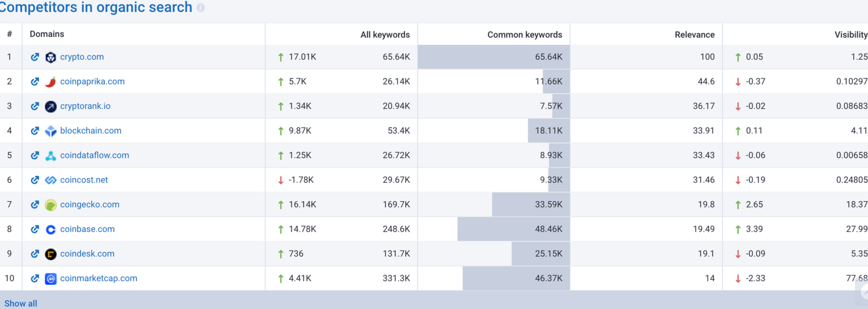Click the info icon next to the heading

click(200, 8)
